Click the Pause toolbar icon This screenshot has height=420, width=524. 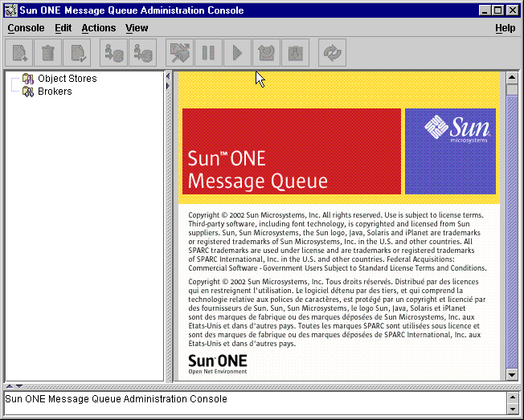coord(208,53)
